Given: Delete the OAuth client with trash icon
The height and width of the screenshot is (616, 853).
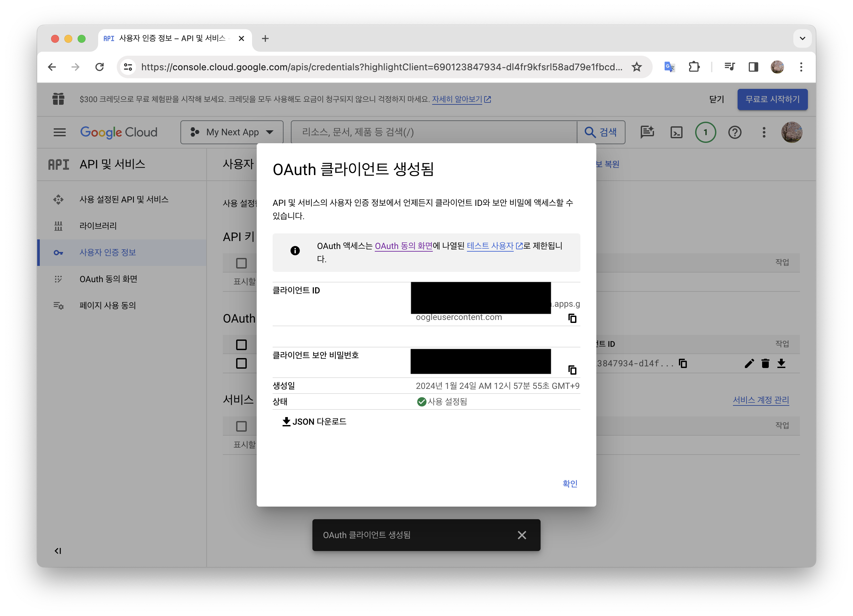Looking at the screenshot, I should coord(765,363).
